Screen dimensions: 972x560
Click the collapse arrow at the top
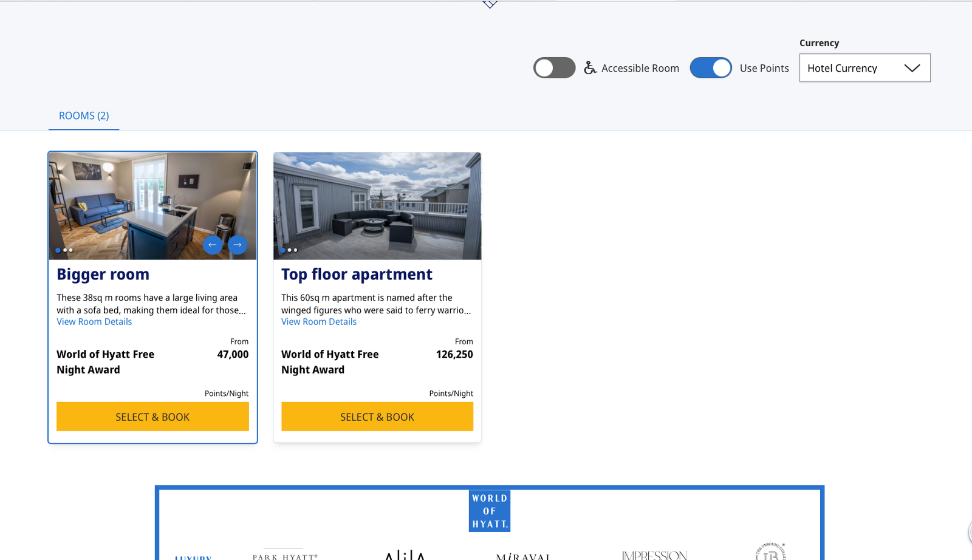(x=490, y=4)
